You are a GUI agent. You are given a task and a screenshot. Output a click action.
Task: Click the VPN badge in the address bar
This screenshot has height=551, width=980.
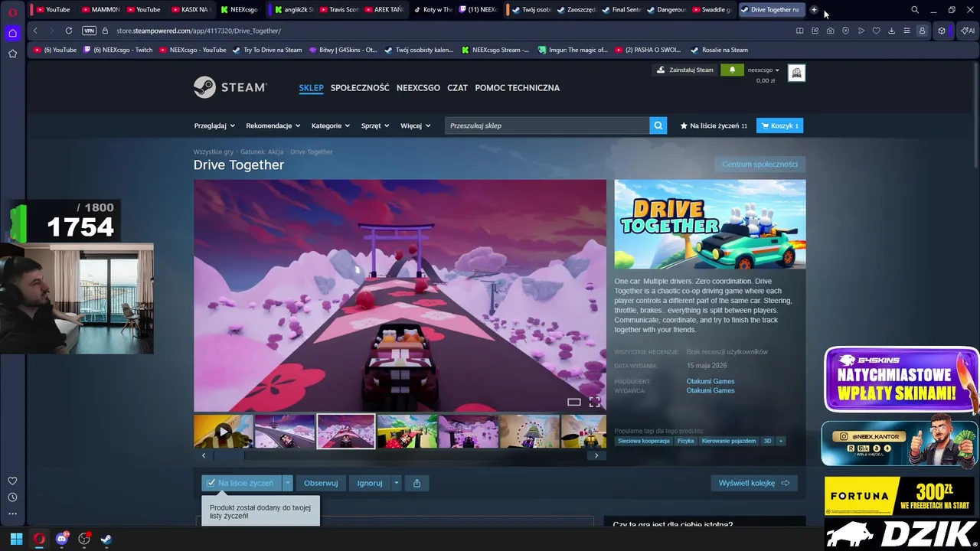(89, 31)
